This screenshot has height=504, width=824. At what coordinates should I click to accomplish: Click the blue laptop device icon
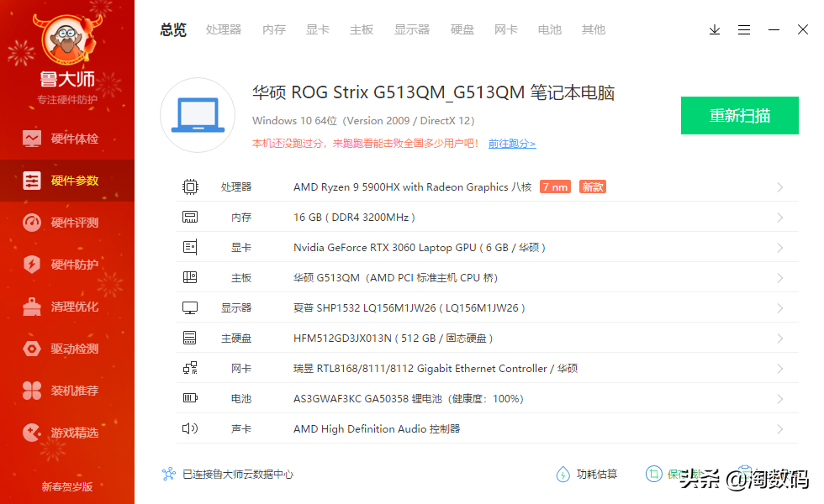(198, 115)
